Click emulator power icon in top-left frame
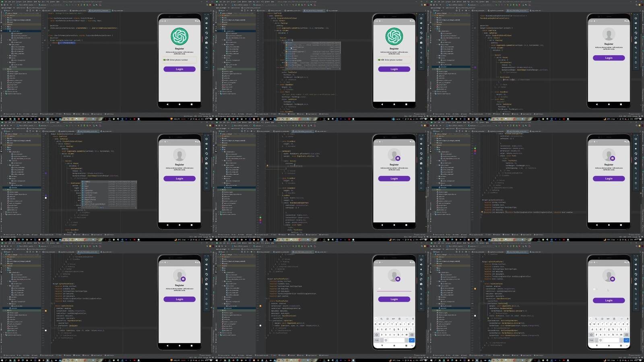The height and width of the screenshot is (362, 644). pyautogui.click(x=206, y=18)
